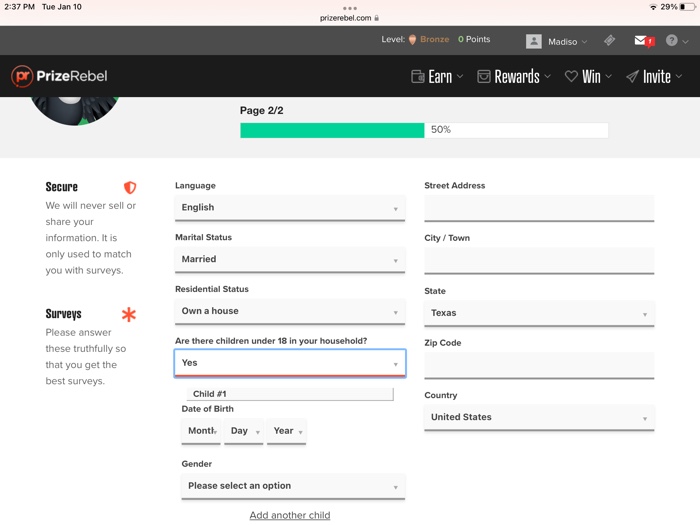Click the Win heart icon
Viewport: 700px width, 525px height.
571,76
